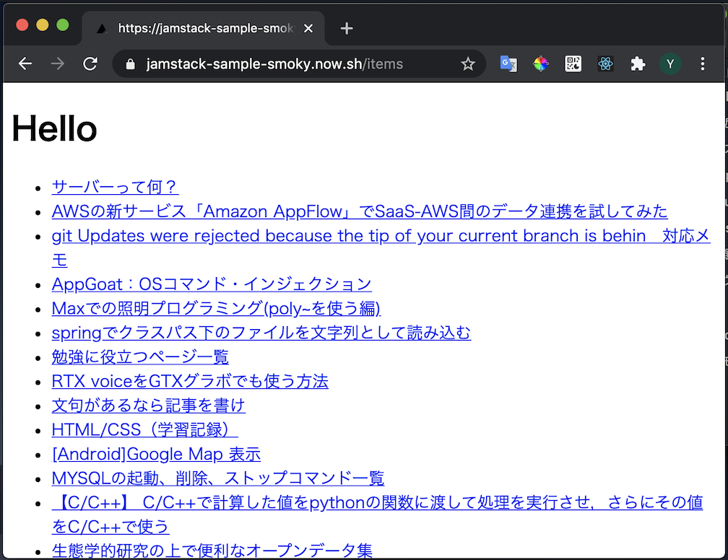View site security info via the lock icon

[x=131, y=64]
